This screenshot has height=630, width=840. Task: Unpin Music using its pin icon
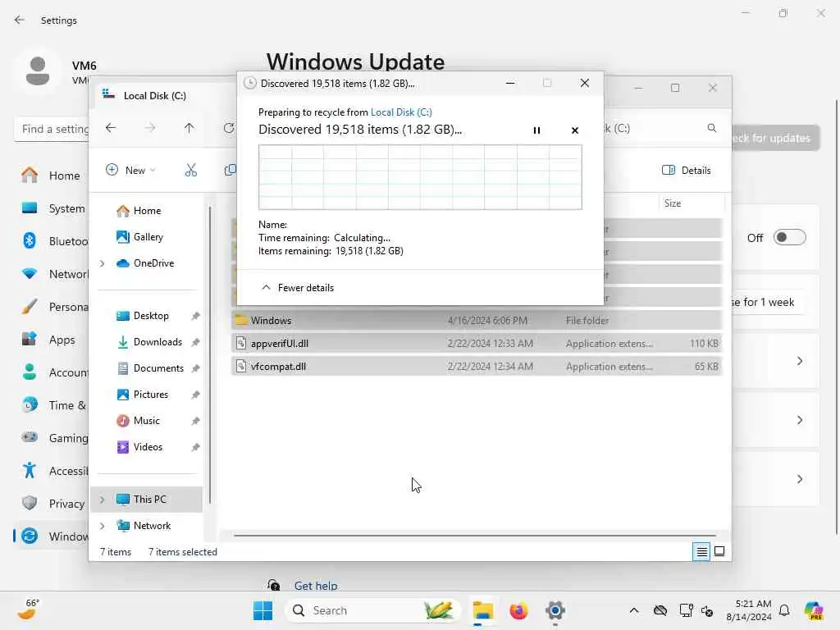195,421
